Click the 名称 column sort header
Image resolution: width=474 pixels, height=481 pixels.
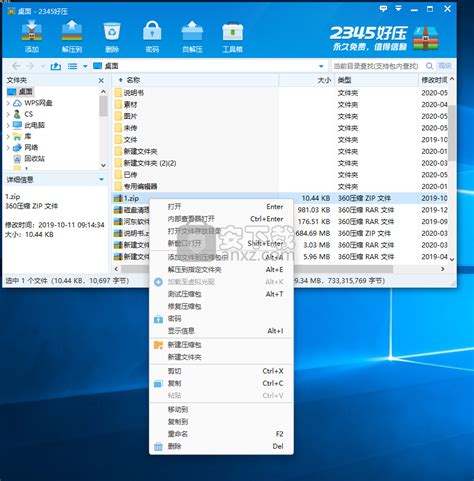(196, 80)
